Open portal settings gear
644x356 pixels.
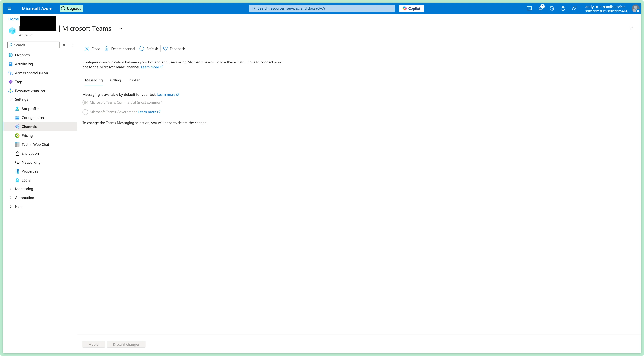click(x=552, y=8)
